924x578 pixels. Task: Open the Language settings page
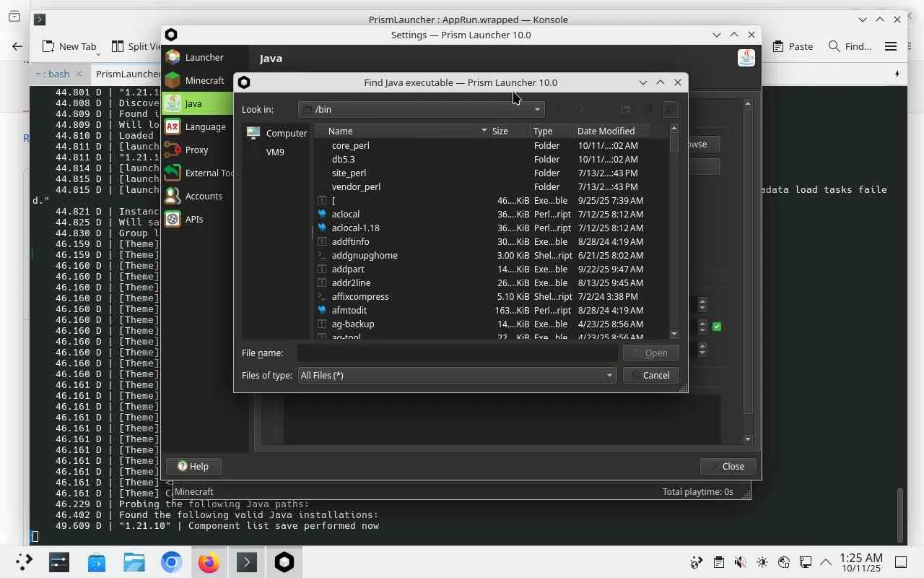point(199,126)
